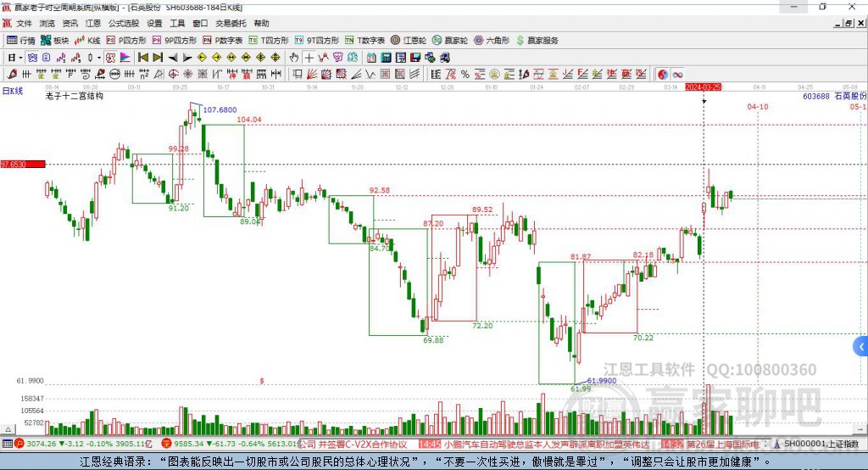Screen dimensions: 868x470
Task: Open the 文件 menu
Action: [25, 23]
